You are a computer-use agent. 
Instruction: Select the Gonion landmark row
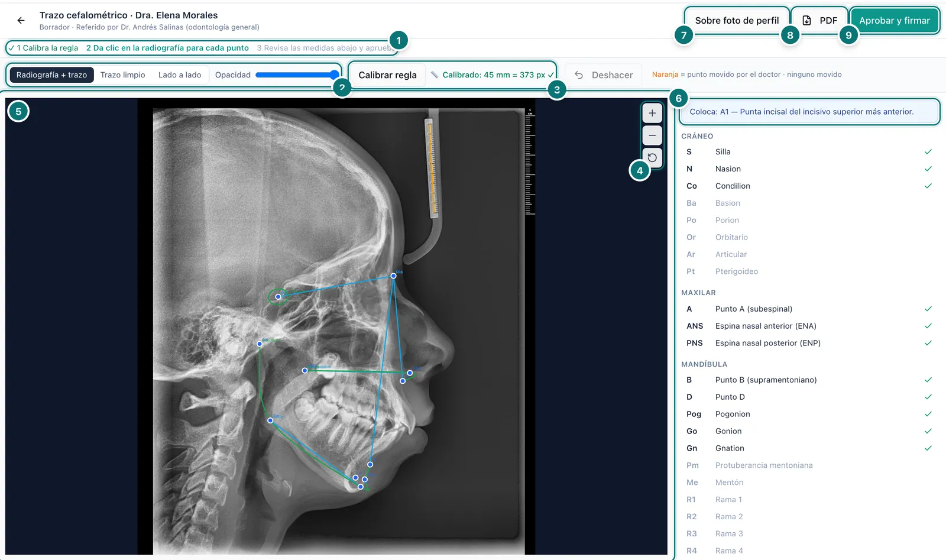pos(809,432)
